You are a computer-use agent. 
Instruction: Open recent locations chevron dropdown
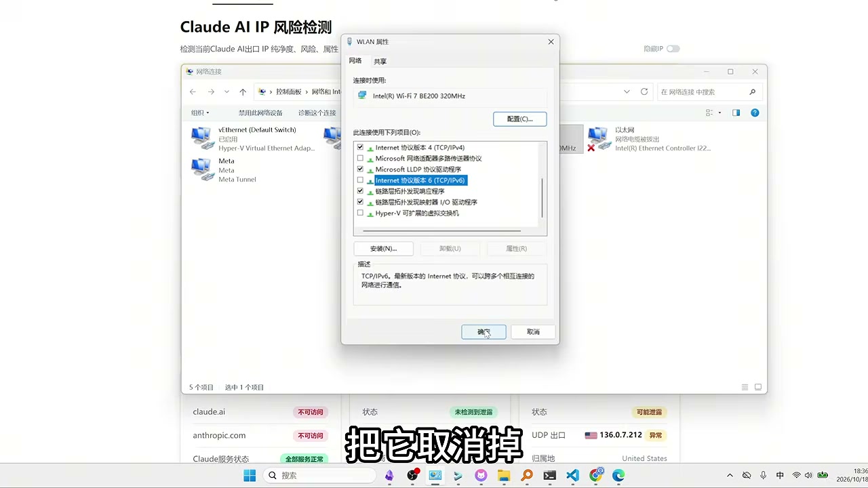226,92
